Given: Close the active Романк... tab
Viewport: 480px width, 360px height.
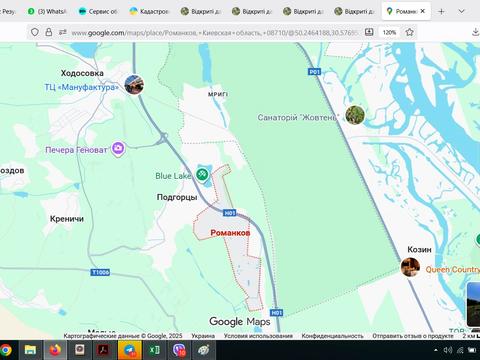Looking at the screenshot, I should point(423,11).
